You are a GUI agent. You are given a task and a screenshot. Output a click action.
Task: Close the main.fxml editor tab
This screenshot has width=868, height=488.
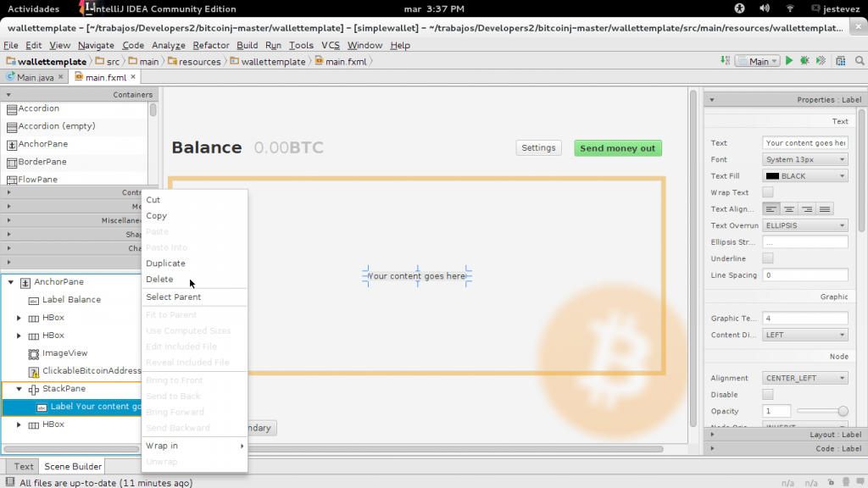click(x=133, y=77)
